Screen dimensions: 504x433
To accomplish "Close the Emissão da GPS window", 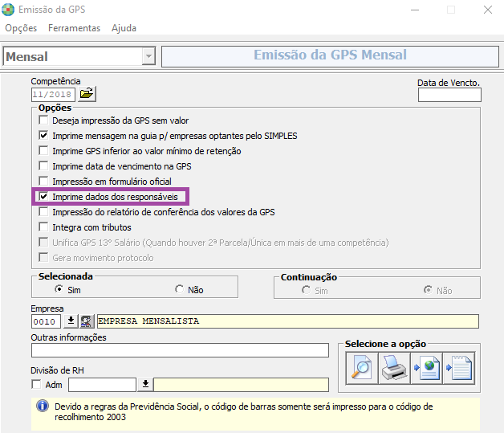I will (x=488, y=10).
